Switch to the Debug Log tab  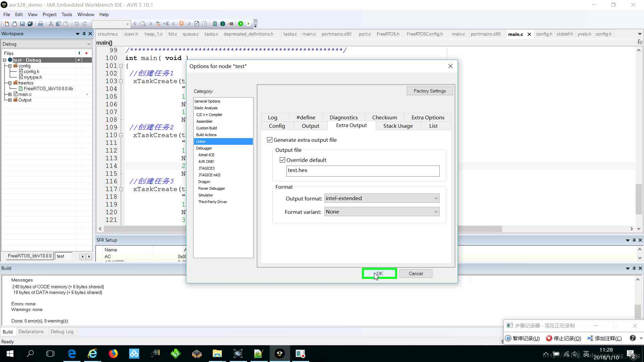[x=62, y=331]
